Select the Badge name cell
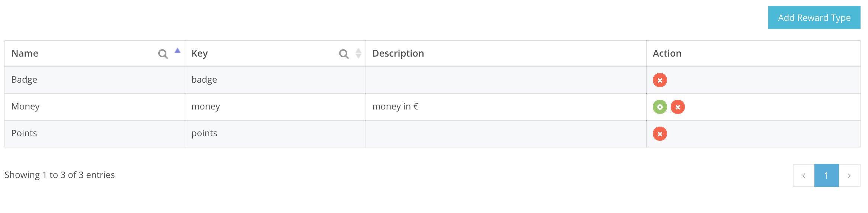 pos(24,80)
